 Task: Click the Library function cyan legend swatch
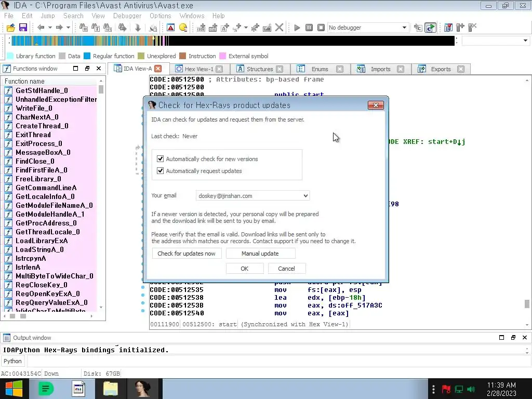[10, 56]
